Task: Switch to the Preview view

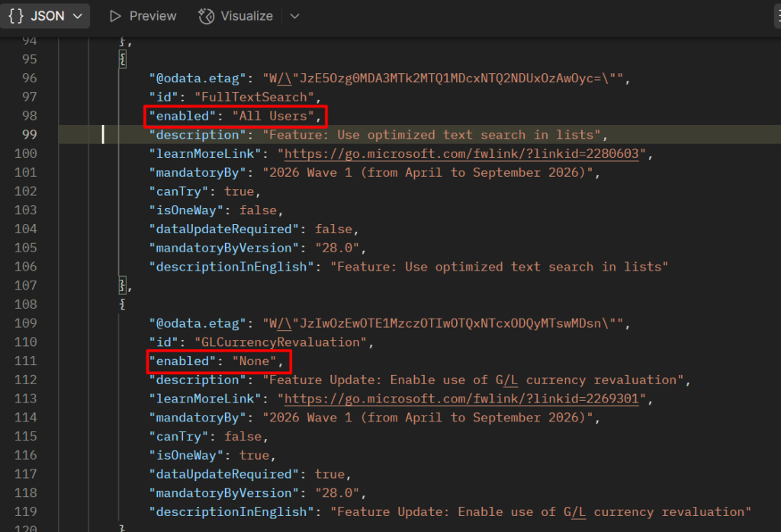Action: 143,16
